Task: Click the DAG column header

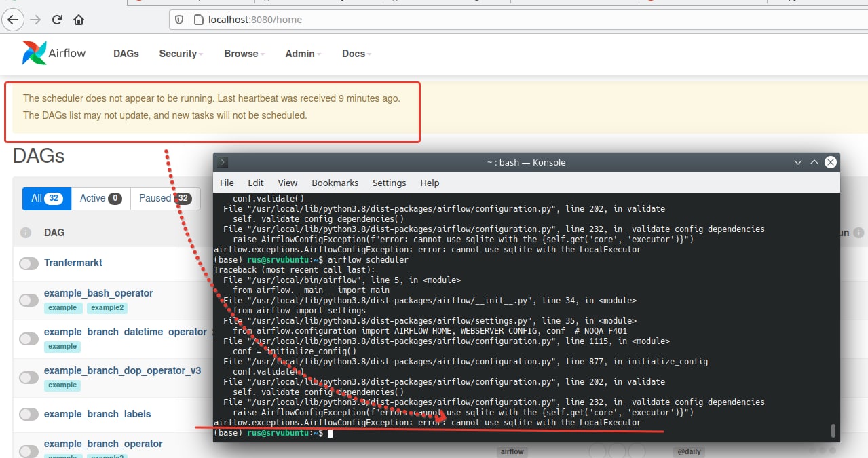Action: [54, 233]
